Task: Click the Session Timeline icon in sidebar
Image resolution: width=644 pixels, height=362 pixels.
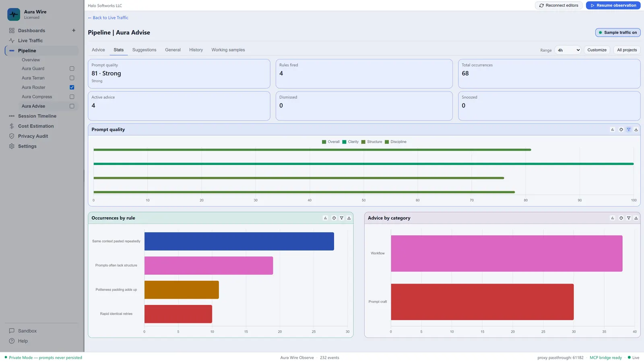Action: pos(12,116)
